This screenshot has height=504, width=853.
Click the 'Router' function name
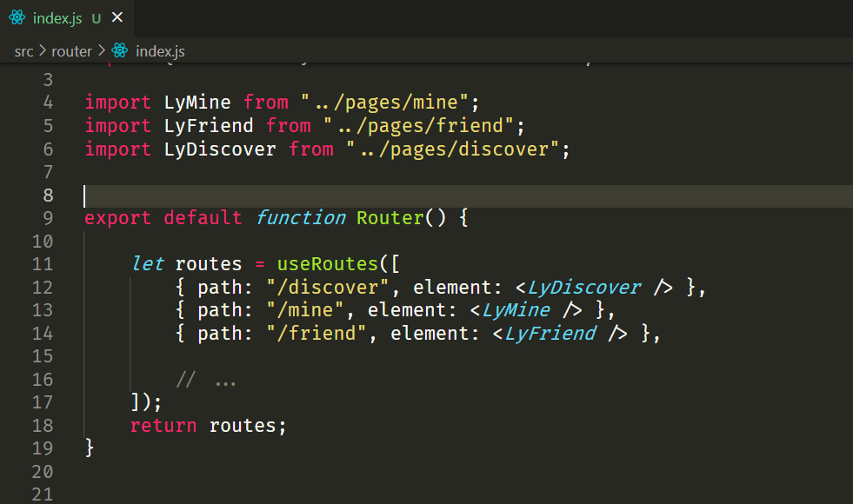pos(390,218)
